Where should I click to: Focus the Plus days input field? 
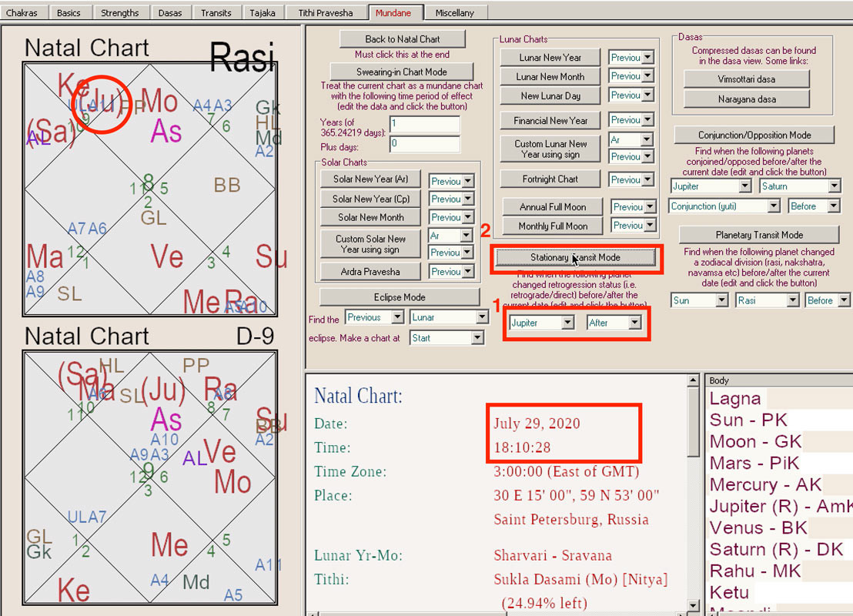[x=423, y=143]
